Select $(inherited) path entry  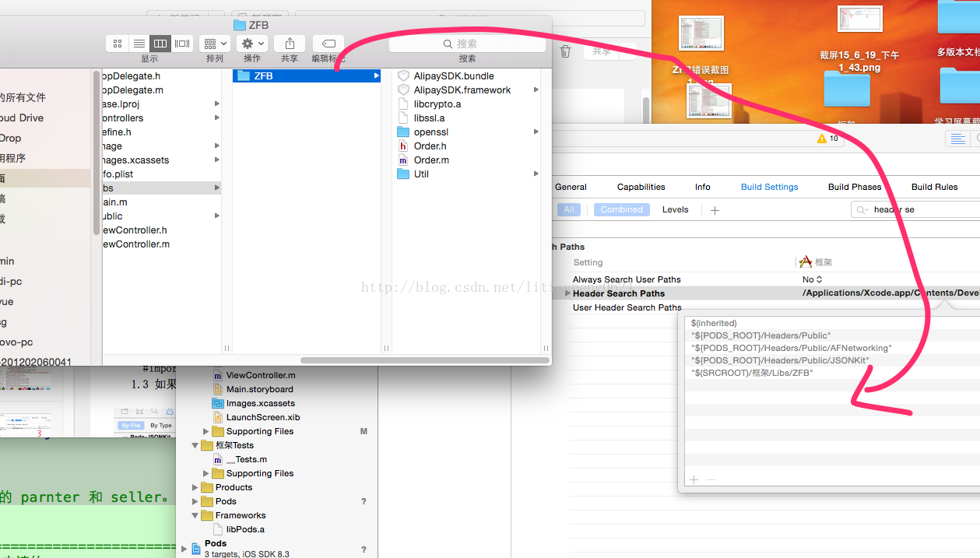pos(714,323)
